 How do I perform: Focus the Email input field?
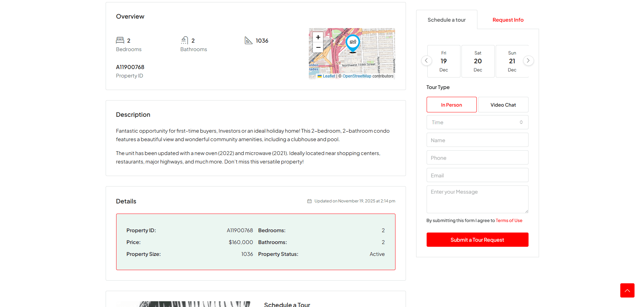[477, 175]
